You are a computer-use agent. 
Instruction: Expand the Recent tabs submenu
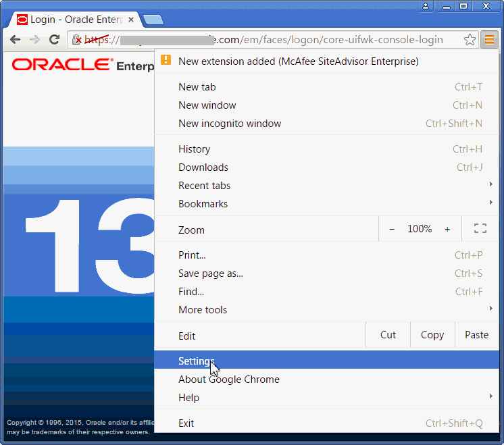click(x=326, y=186)
